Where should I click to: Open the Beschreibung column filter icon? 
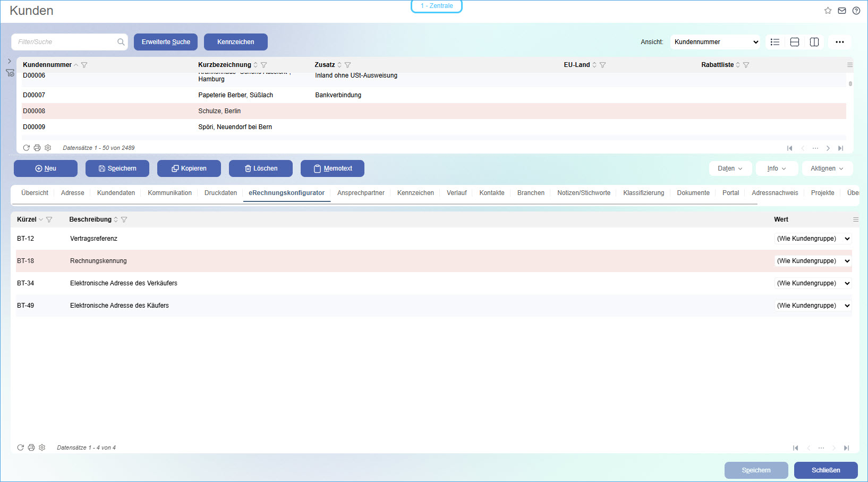tap(124, 219)
